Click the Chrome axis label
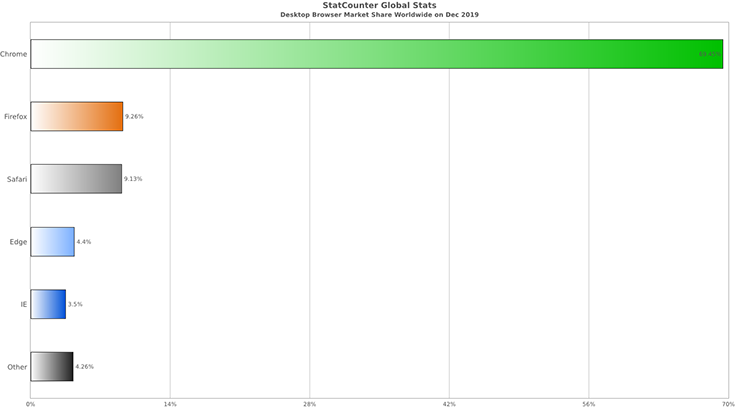The width and height of the screenshot is (740, 416). click(x=14, y=54)
